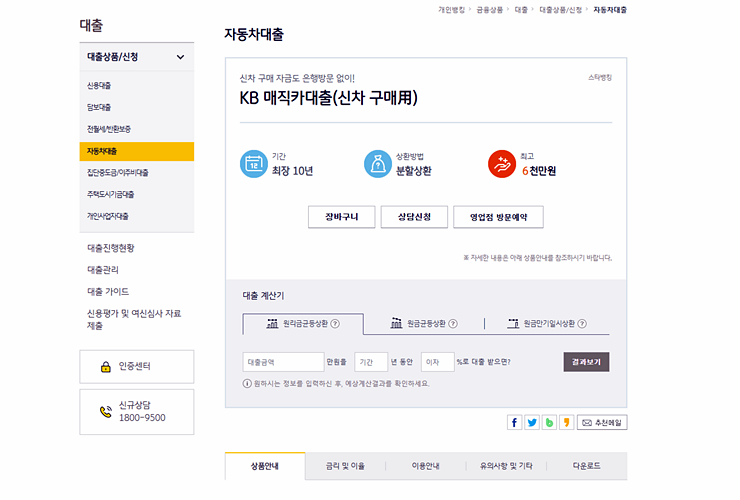Share via the yellow KakaoStory icon
This screenshot has width=740, height=500.
pos(566,422)
